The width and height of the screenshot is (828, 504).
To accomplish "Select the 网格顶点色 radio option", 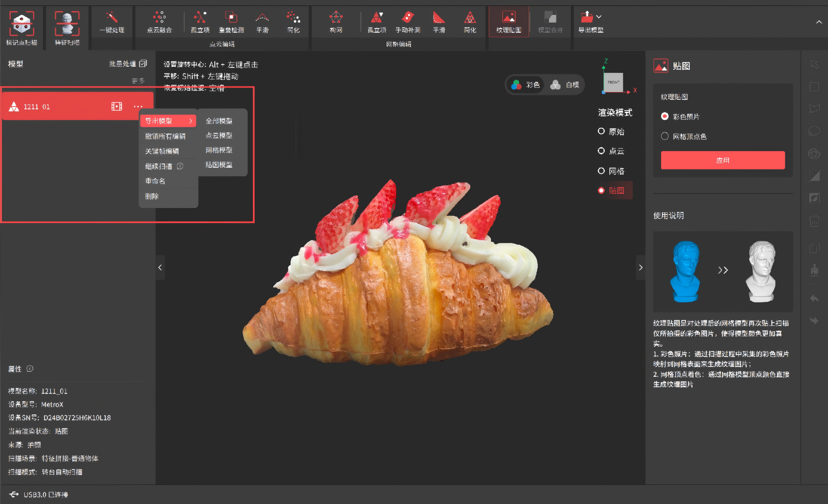I will coord(665,136).
